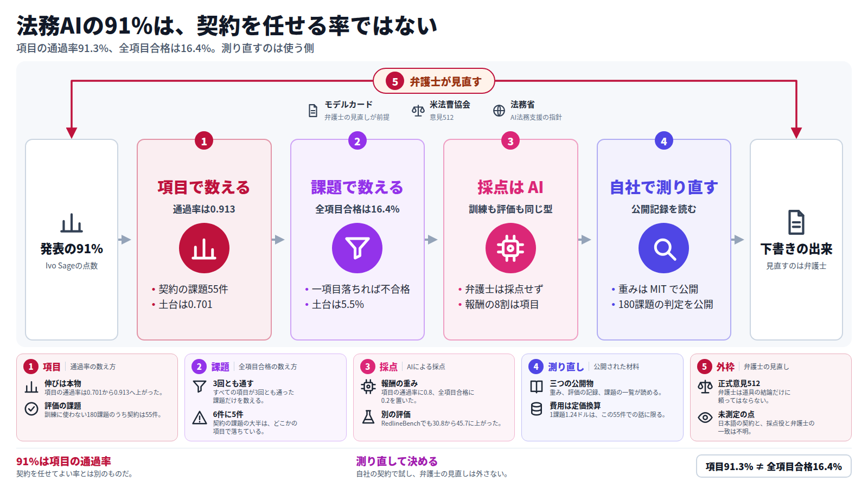This screenshot has height=488, width=868.
Task: Click the open book icon next to 三つの公開物
Action: click(x=537, y=387)
